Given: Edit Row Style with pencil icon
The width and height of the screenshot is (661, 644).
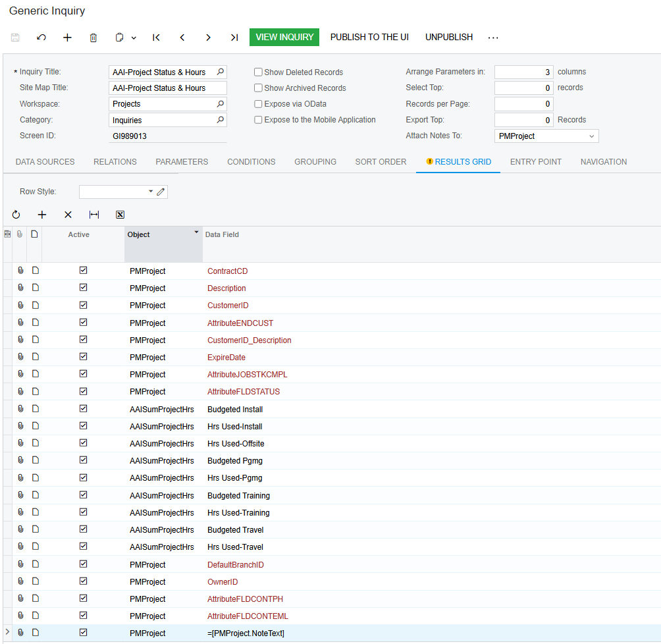Looking at the screenshot, I should [161, 192].
